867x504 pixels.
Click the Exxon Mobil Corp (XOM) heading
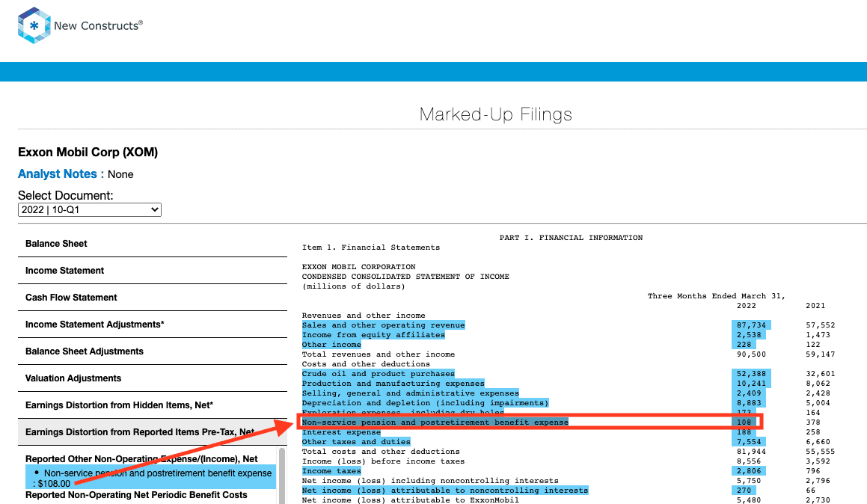pyautogui.click(x=88, y=153)
